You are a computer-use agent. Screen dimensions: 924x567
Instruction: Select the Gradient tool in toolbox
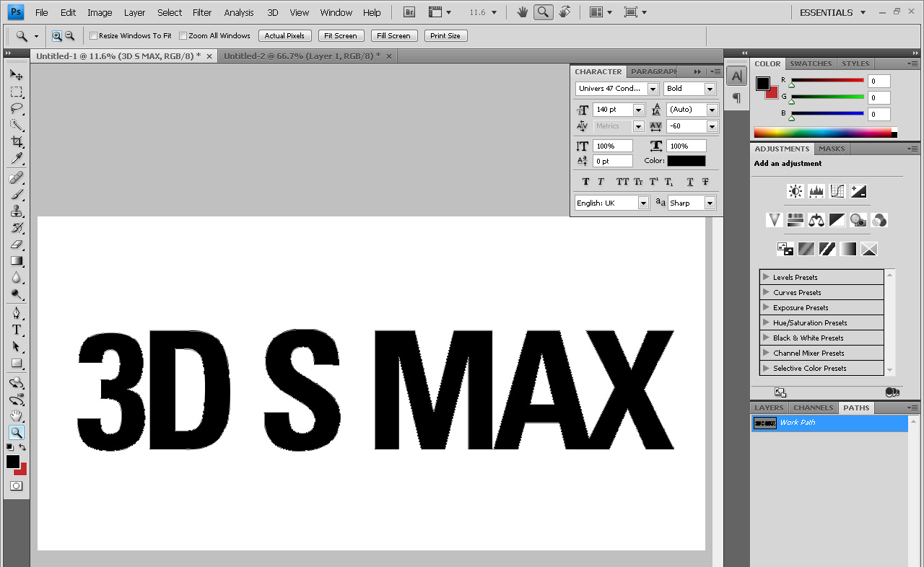[16, 260]
